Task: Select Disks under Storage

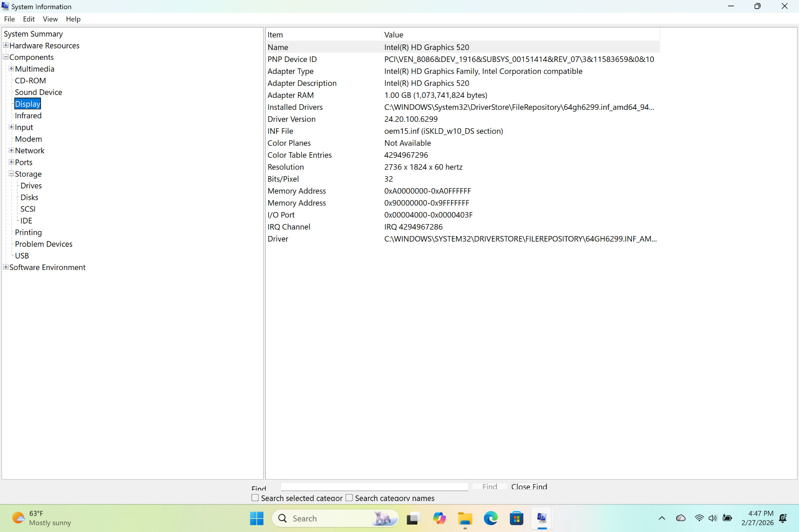Action: (29, 197)
